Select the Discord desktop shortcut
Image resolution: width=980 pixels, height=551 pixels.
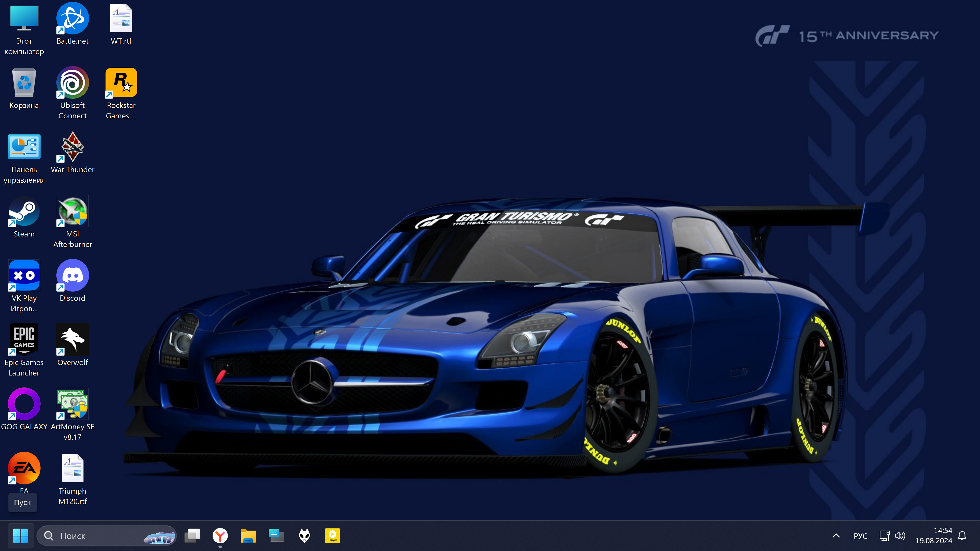72,276
